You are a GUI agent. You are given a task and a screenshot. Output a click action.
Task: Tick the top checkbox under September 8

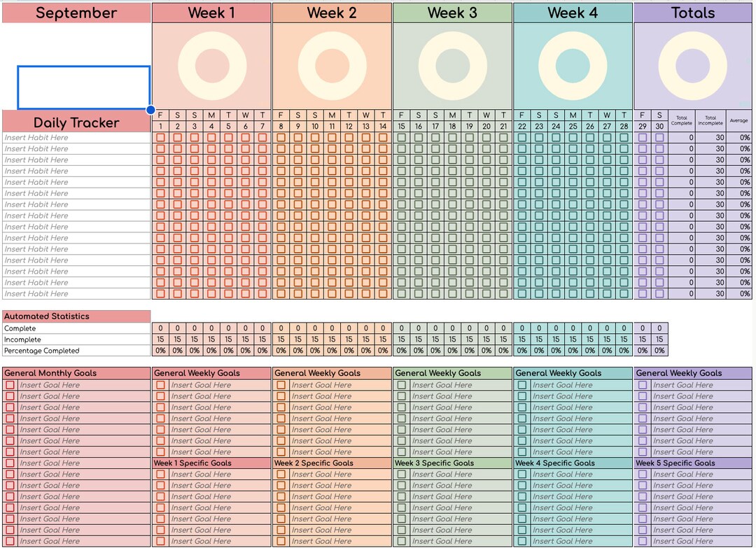(x=281, y=138)
